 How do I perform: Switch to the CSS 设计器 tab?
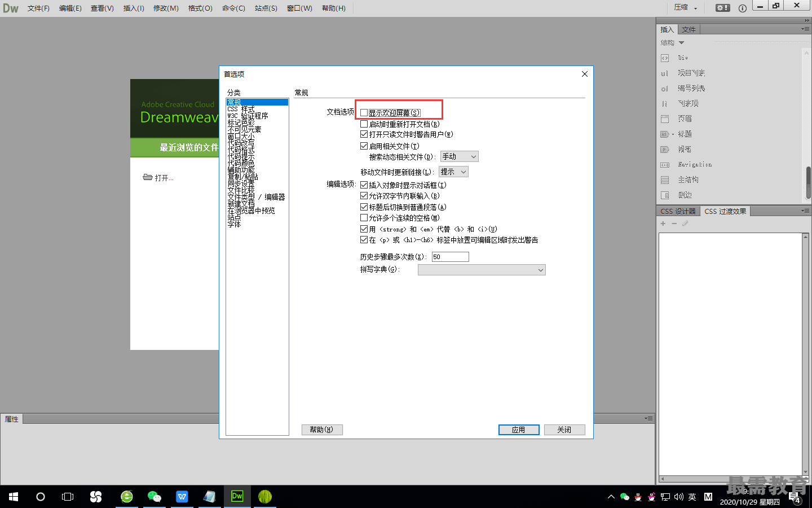pos(678,211)
